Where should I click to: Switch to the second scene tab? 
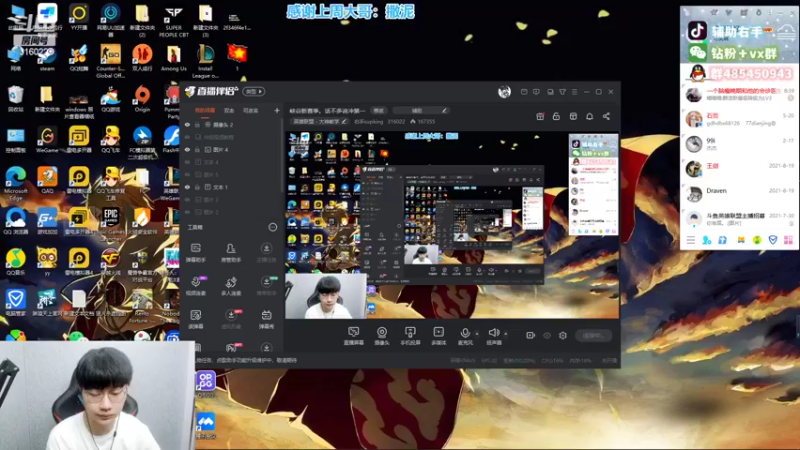coord(229,110)
